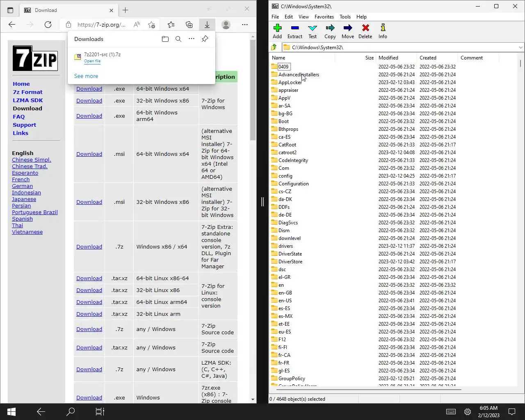Open settings gear in system tray
Image resolution: width=525 pixels, height=420 pixels.
coord(467,412)
